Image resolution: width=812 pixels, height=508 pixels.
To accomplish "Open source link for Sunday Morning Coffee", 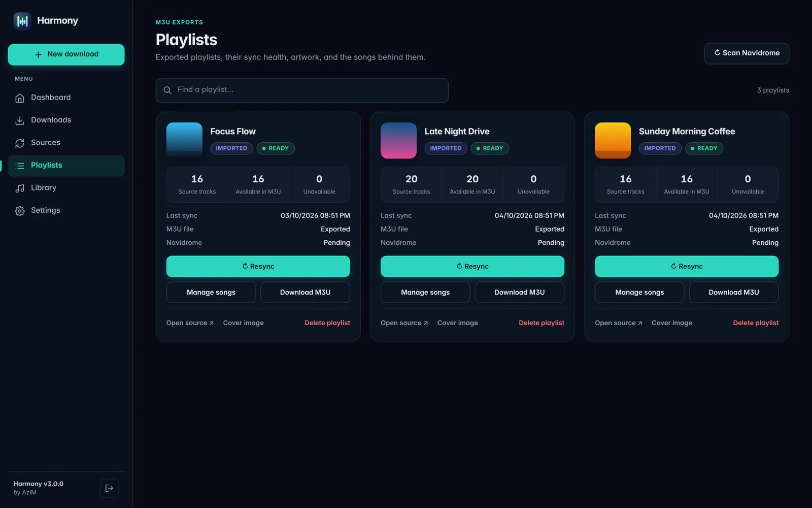I will pos(618,323).
